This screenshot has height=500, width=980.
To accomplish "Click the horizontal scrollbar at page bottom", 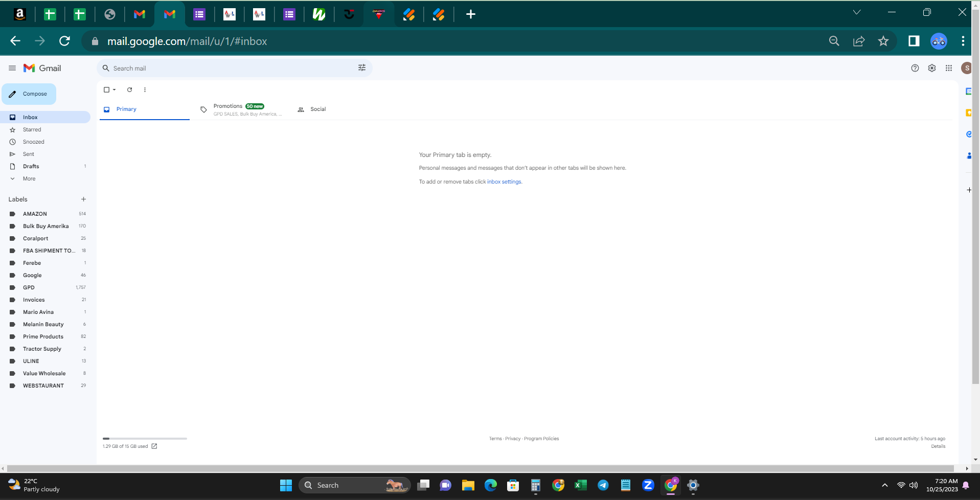I will (x=481, y=468).
